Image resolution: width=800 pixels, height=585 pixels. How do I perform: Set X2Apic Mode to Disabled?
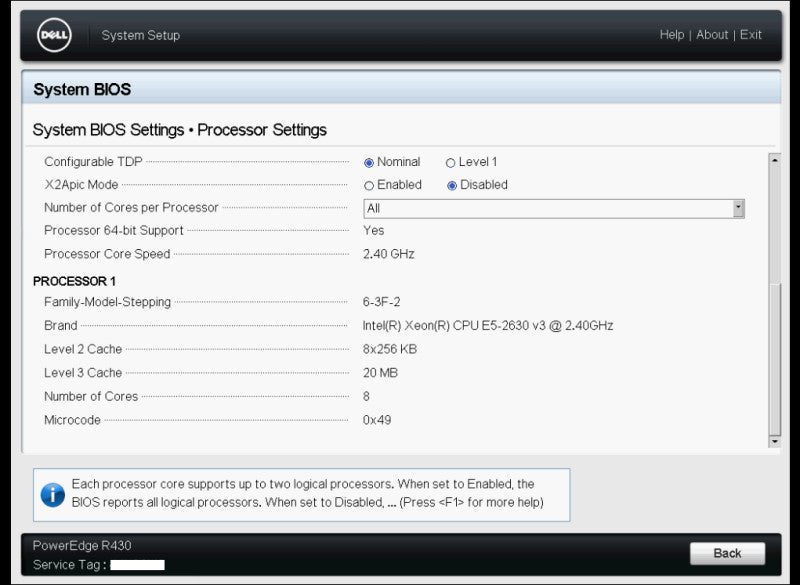452,186
